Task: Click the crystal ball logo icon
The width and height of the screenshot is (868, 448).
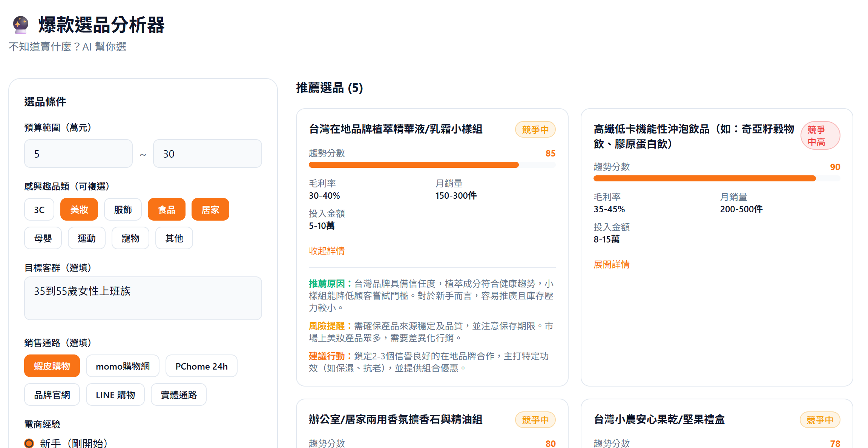Action: [x=20, y=25]
